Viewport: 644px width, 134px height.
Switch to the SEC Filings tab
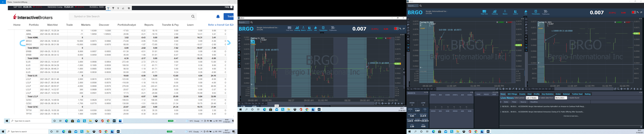coord(512,94)
